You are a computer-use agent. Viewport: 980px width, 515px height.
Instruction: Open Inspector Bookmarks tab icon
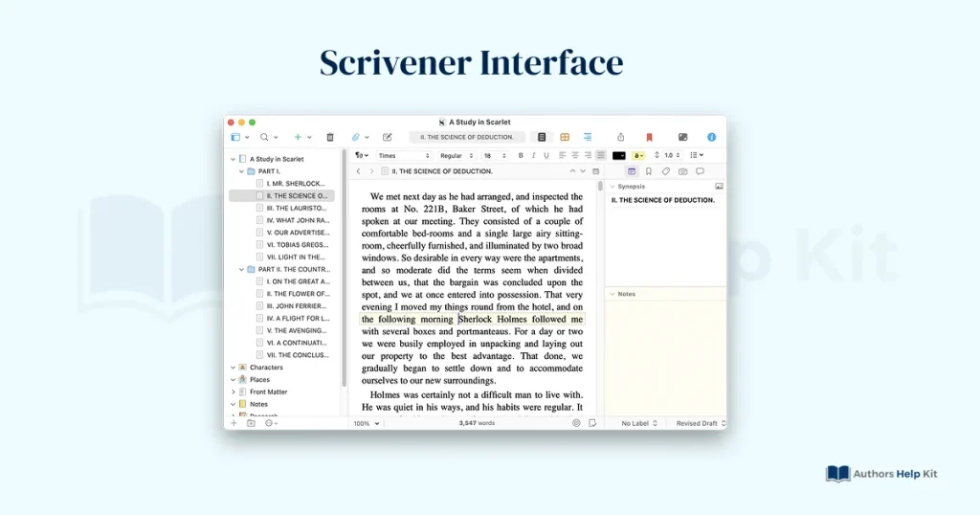649,171
